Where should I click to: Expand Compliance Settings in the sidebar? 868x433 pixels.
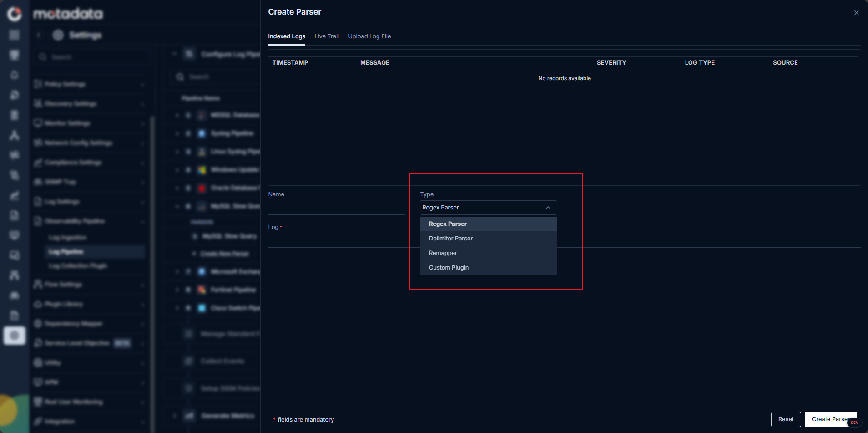90,163
